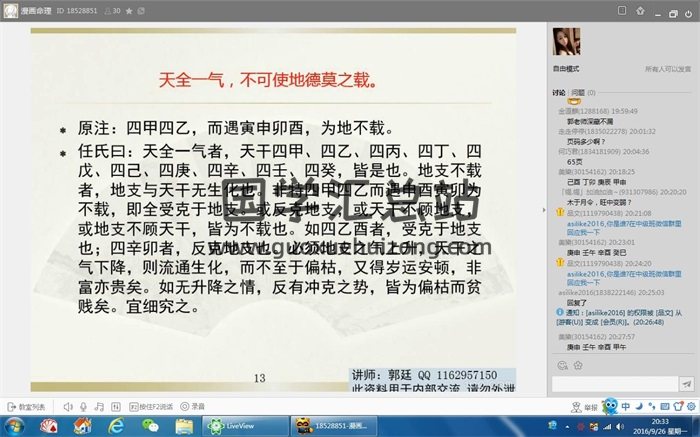Open the settings gear icon at bottom right
Viewport: 700px width, 437px height.
(690, 407)
